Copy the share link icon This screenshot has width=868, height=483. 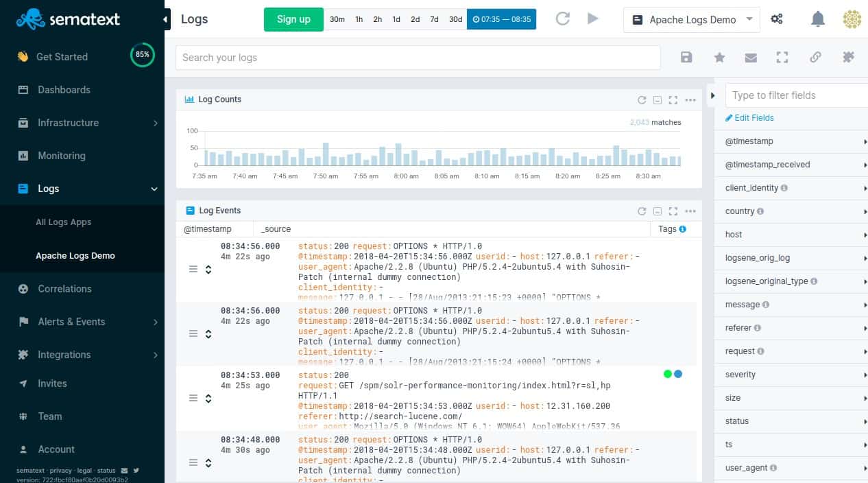coord(815,58)
